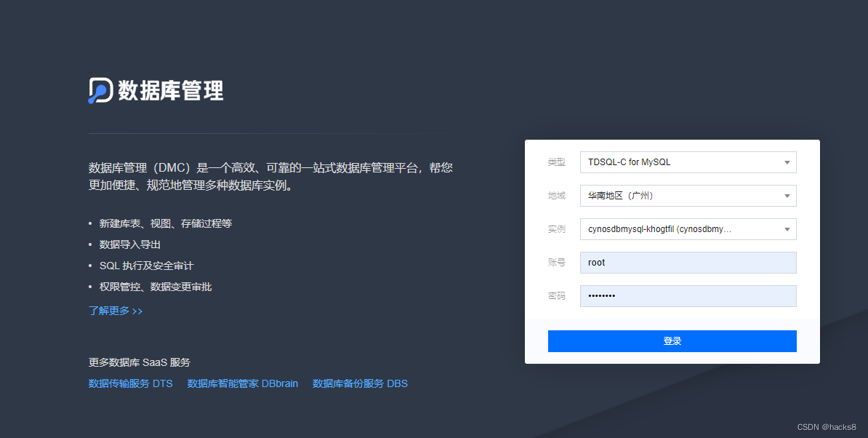
Task: Click the 密码 field label
Action: point(556,295)
